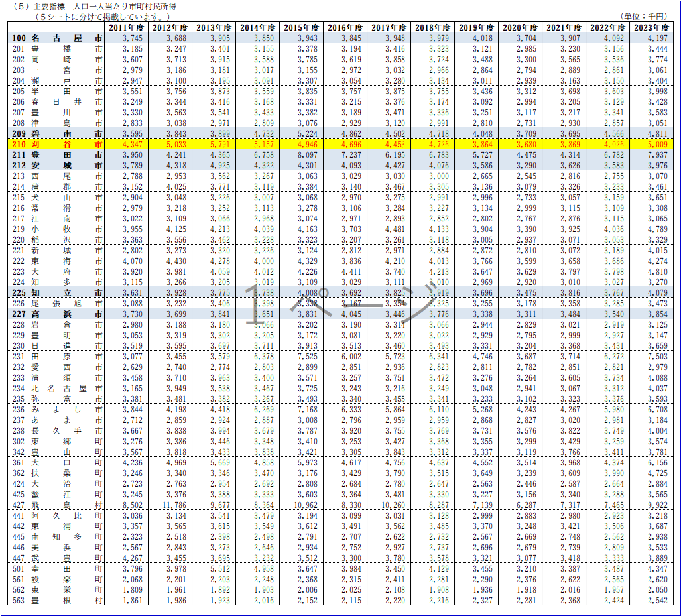Click the 225 知立市 row label

point(56,293)
